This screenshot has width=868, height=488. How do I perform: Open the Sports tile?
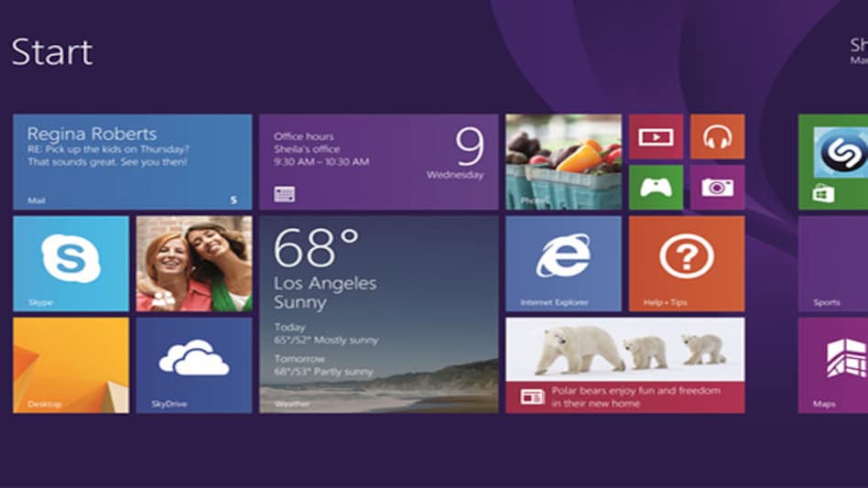[x=835, y=264]
